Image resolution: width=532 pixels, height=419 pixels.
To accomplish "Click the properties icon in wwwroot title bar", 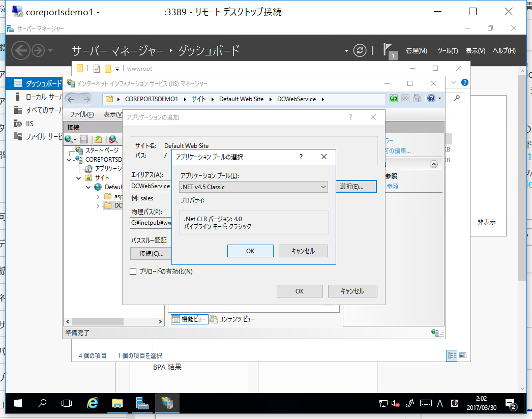I will click(97, 69).
